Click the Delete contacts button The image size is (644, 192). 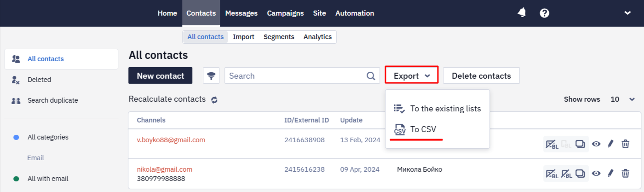481,76
